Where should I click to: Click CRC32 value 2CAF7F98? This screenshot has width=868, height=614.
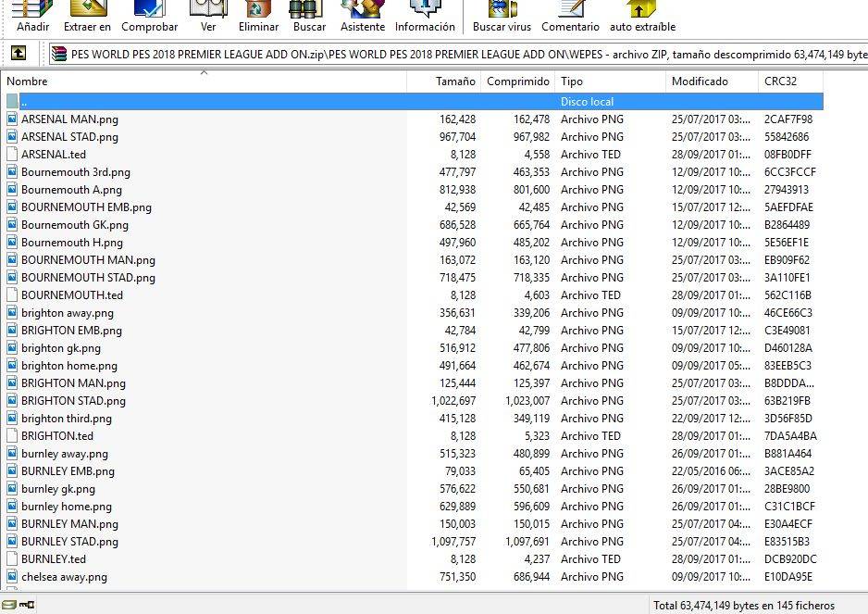click(x=788, y=119)
